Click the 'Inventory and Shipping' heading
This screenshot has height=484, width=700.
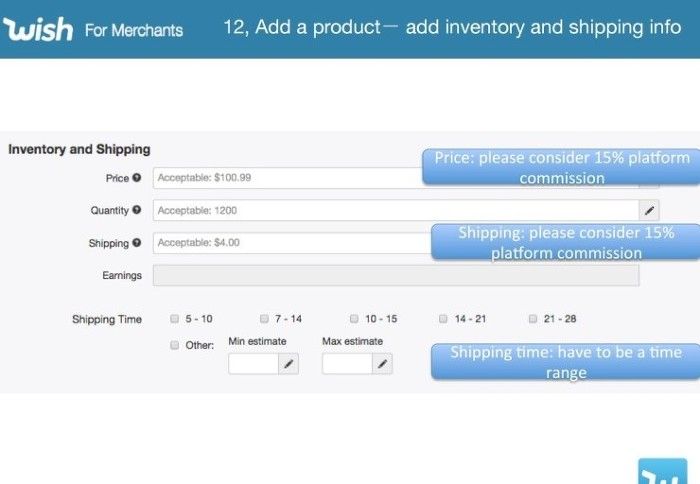(x=79, y=149)
